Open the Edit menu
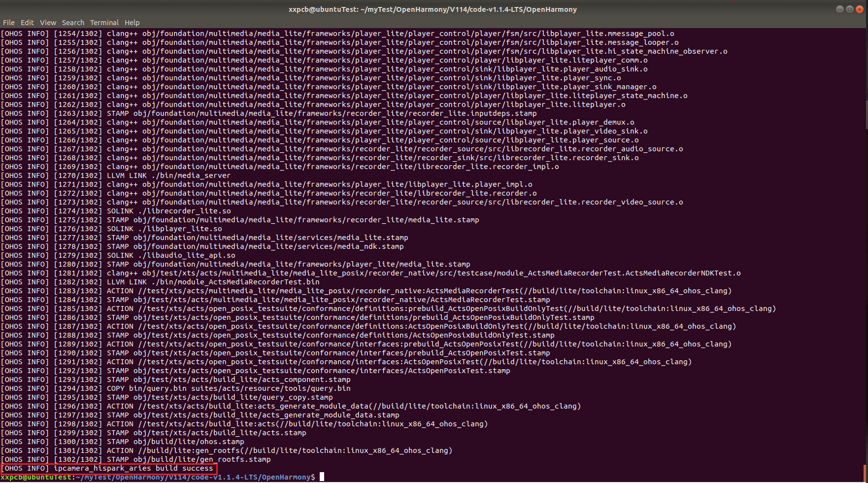This screenshot has width=868, height=483. coord(27,23)
